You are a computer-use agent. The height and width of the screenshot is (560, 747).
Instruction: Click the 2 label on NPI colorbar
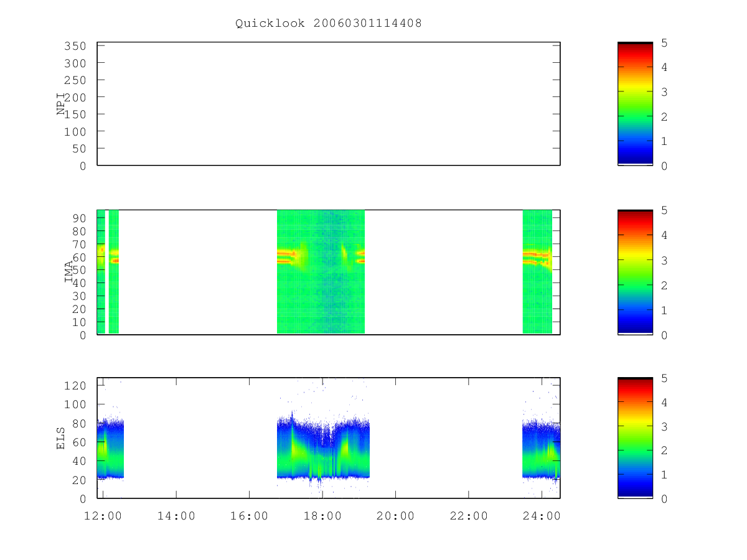coord(664,116)
